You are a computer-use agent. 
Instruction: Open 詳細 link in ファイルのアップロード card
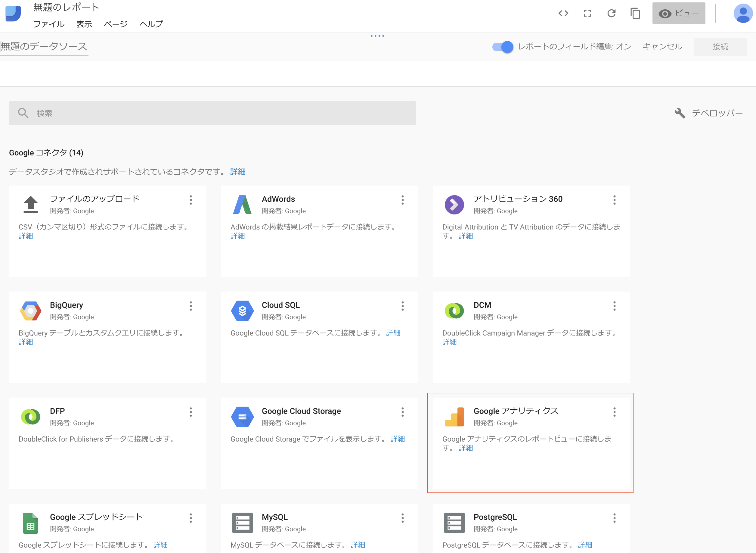(26, 236)
